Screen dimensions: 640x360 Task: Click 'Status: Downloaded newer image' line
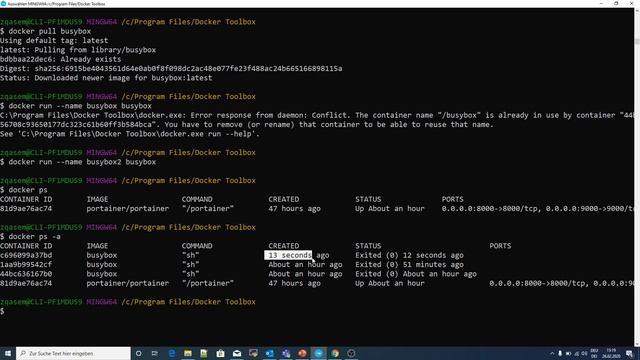[x=106, y=78]
